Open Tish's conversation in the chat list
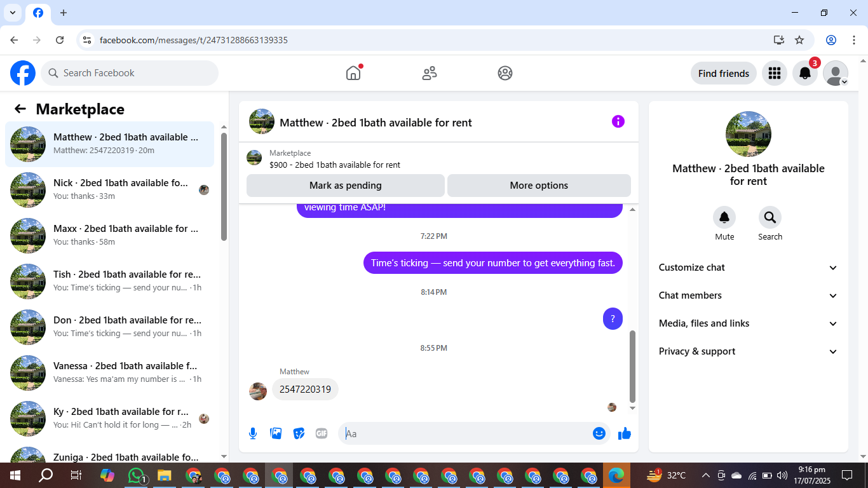Viewport: 868px width, 488px height. point(109,281)
